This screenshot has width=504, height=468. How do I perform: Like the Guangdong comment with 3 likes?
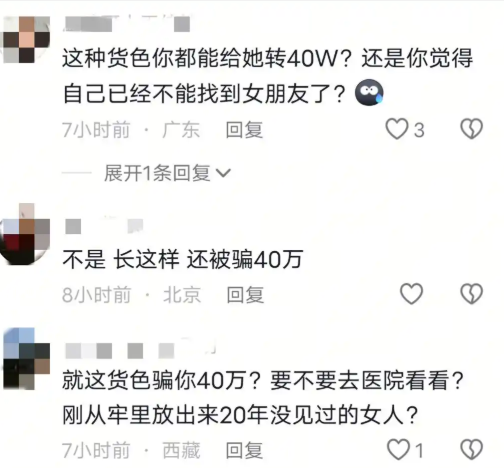pyautogui.click(x=397, y=129)
